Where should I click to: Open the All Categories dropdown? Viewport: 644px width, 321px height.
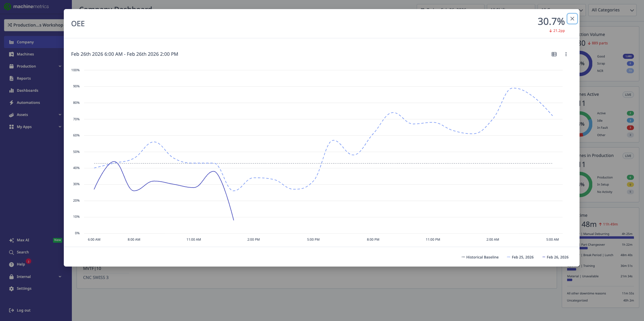click(612, 10)
